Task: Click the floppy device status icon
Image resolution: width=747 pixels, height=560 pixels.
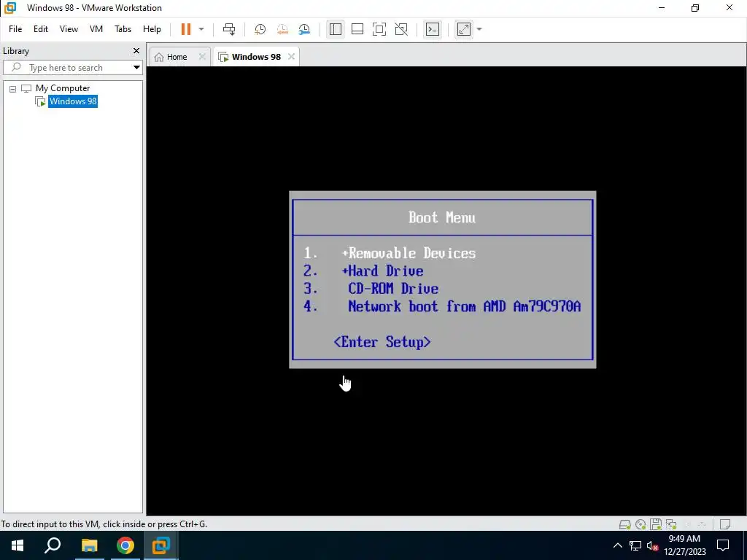Action: tap(656, 524)
